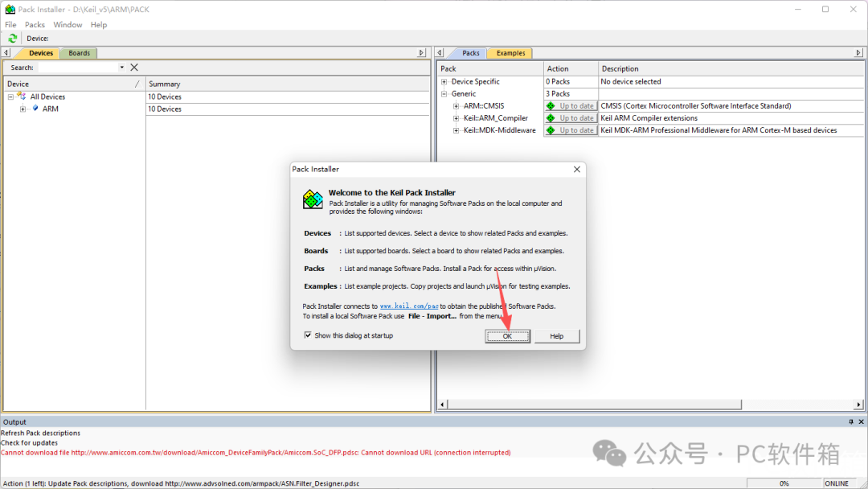
Task: Click 'Refresh Pack descriptions' output line
Action: 40,433
